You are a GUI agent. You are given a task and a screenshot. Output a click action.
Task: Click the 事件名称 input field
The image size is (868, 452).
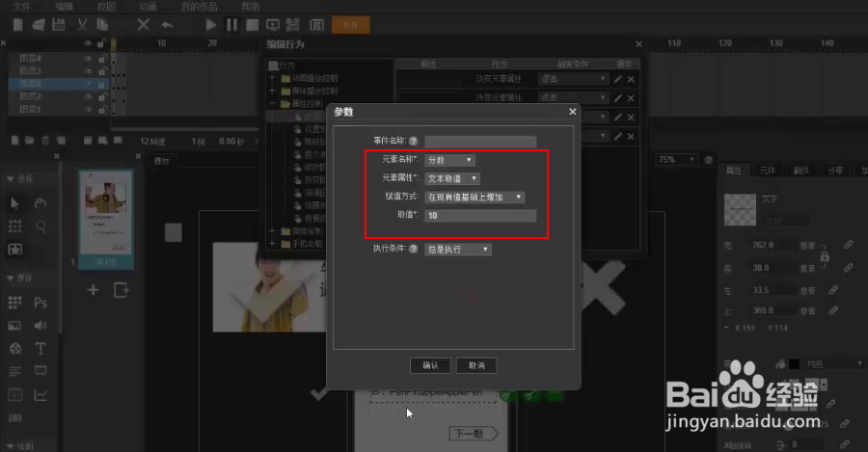tap(480, 141)
